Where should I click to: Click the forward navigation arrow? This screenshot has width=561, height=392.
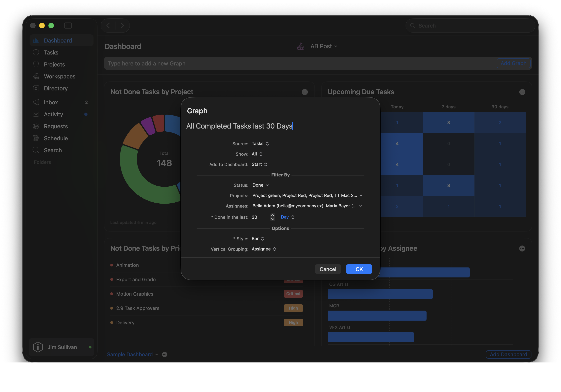(x=122, y=25)
